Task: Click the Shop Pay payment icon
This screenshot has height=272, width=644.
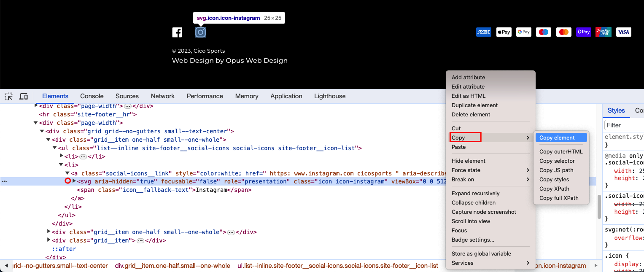Action: click(583, 32)
